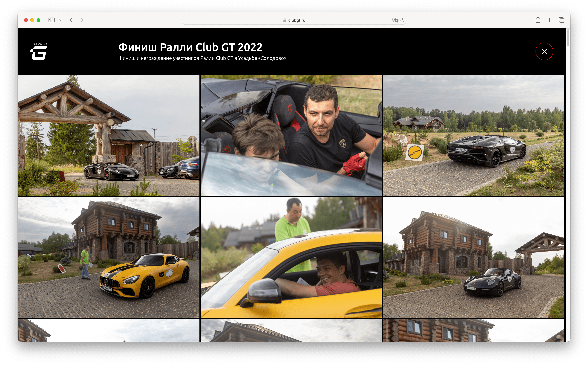Click the lock icon in the address bar
Screen dimensions: 588x365
[x=285, y=20]
